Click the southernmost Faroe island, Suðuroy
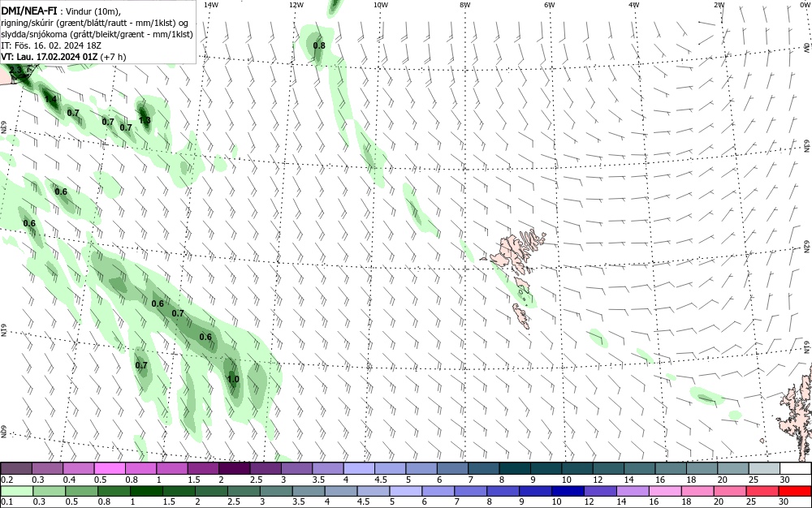 [521, 316]
